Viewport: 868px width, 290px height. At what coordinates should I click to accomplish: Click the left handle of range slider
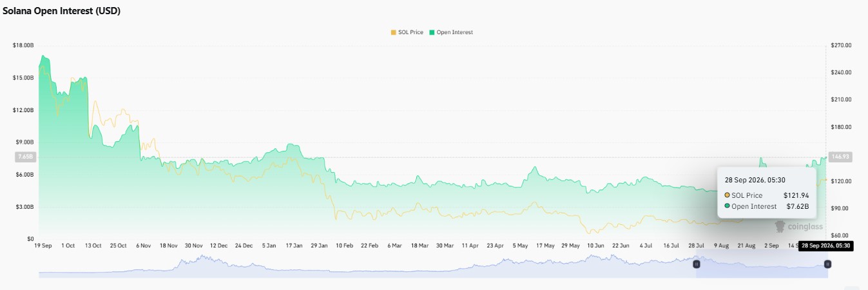[696, 264]
